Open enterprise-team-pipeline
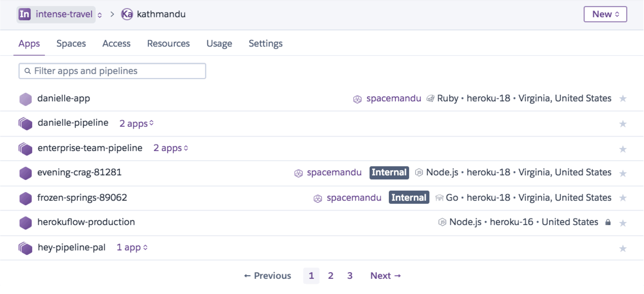Viewport: 644px width, 294px height. click(90, 148)
